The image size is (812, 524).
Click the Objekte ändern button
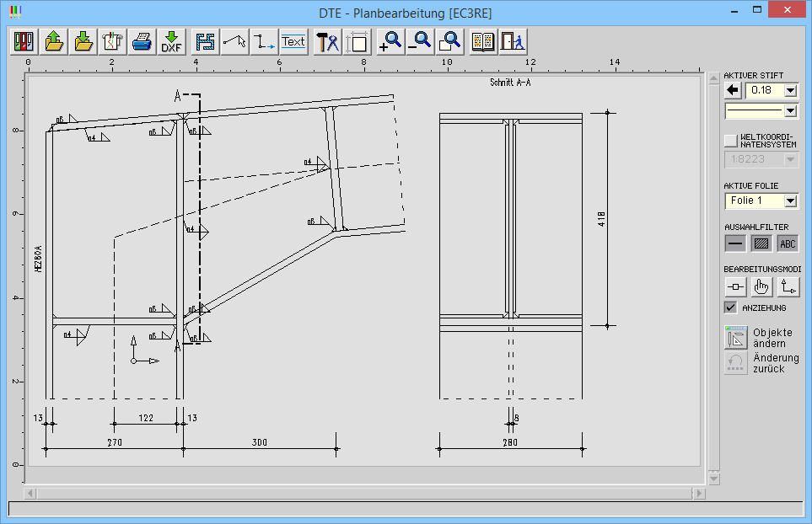[736, 338]
